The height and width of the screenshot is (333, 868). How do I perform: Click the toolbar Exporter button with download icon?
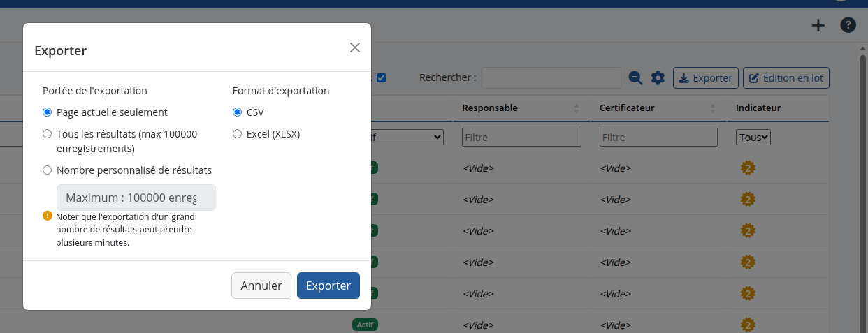706,78
